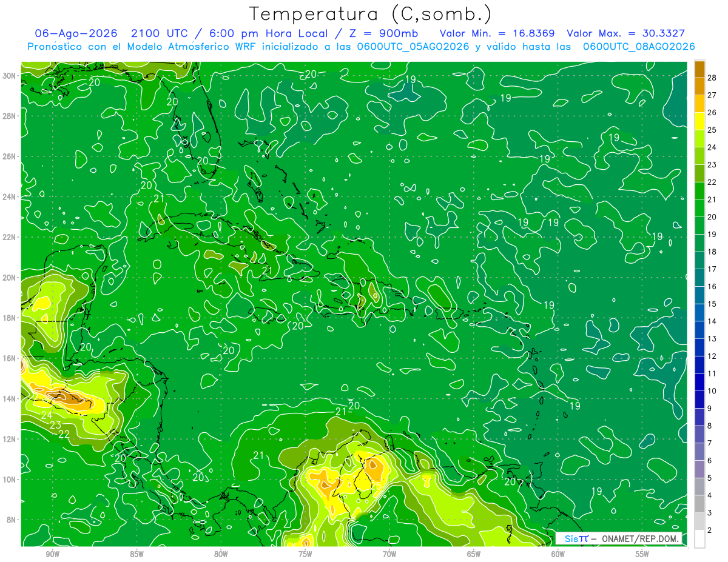
Task: Click the "Valor Max. = 30.3327" text
Action: (x=626, y=33)
